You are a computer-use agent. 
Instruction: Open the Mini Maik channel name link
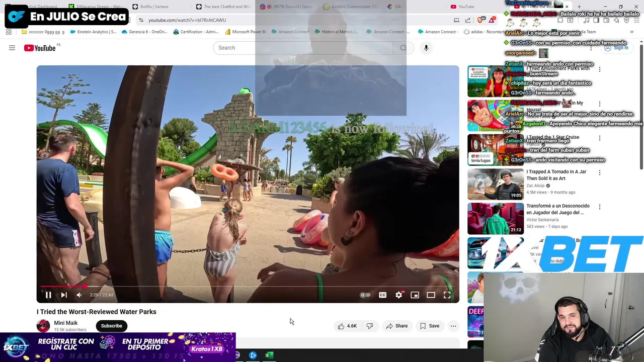click(66, 323)
